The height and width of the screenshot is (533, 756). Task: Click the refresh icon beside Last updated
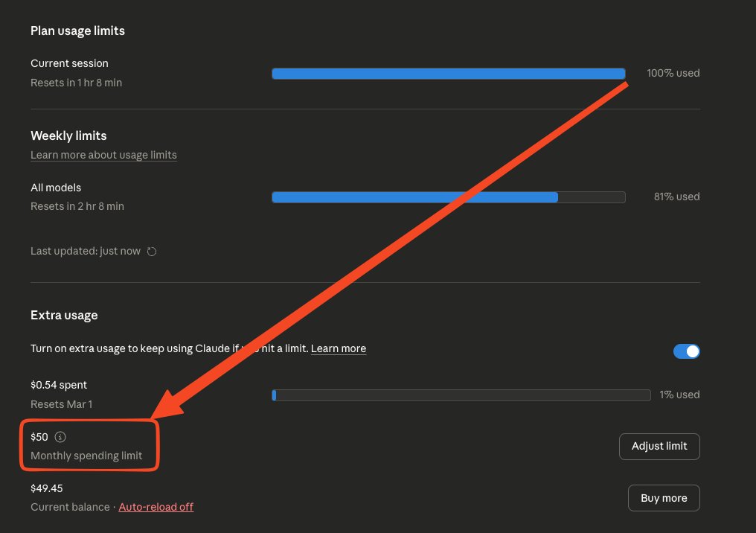coord(151,252)
